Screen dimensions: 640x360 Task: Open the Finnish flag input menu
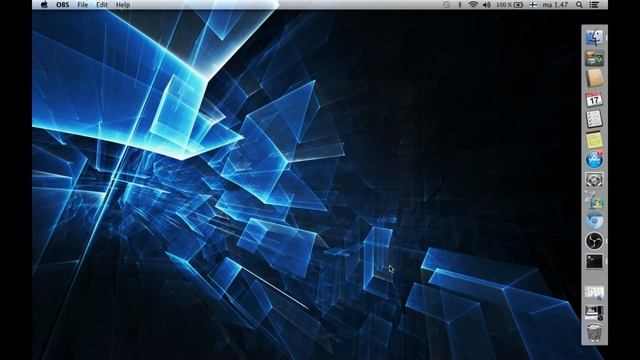[533, 5]
